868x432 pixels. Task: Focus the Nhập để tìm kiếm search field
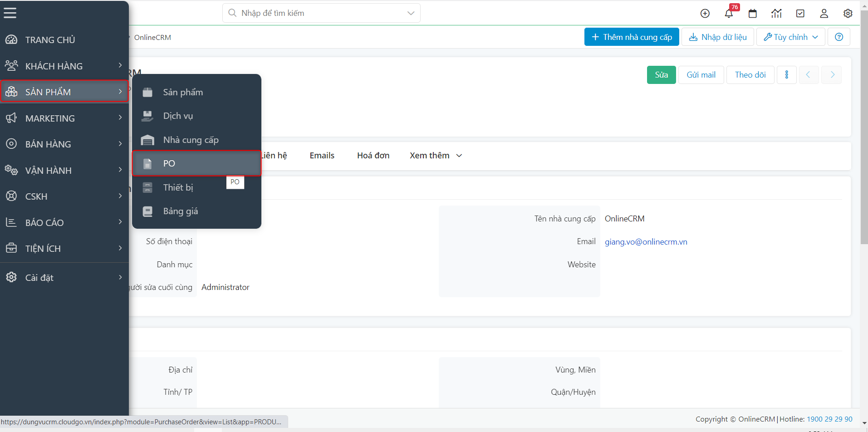pyautogui.click(x=318, y=13)
